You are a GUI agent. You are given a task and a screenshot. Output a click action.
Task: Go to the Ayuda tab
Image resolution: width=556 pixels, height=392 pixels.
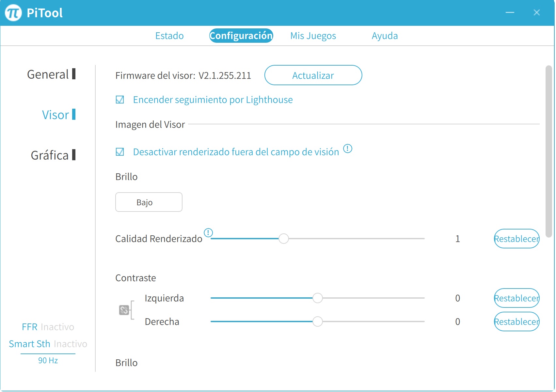click(x=385, y=36)
